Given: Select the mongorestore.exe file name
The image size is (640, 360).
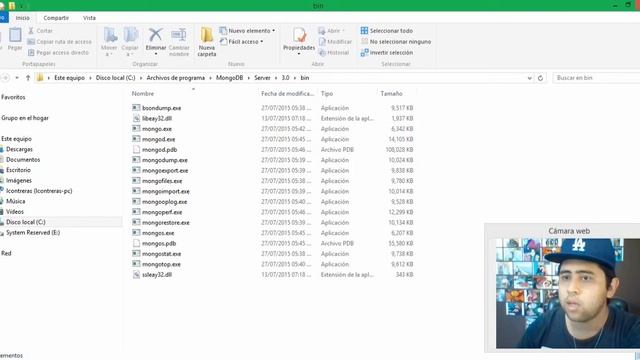Looking at the screenshot, I should click(166, 222).
